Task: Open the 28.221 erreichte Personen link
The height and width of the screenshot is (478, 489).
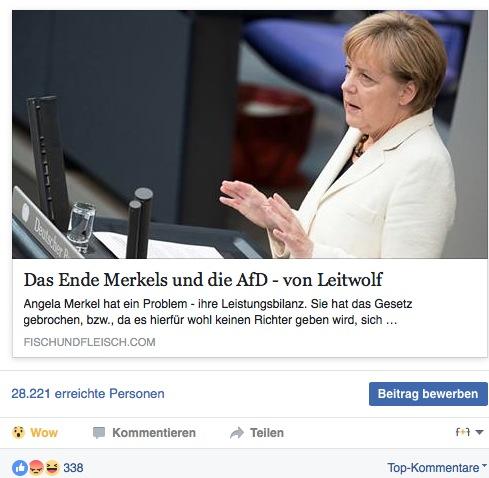Action: tap(88, 394)
